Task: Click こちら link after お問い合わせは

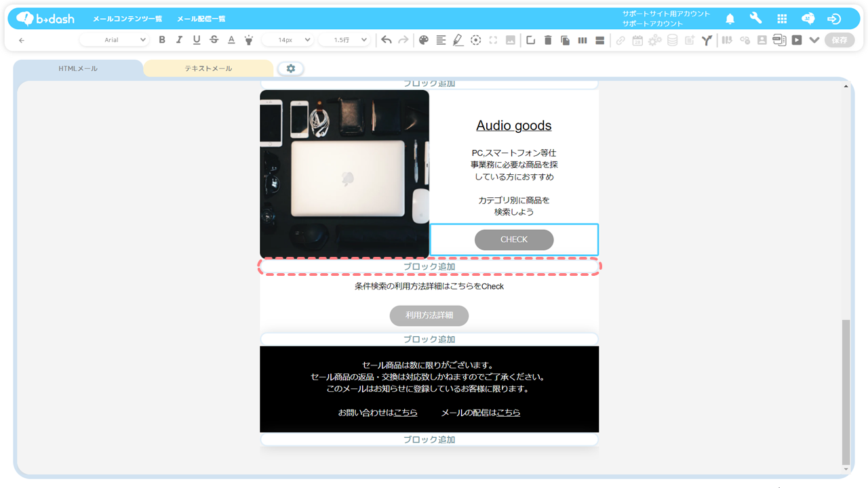Action: (x=406, y=412)
